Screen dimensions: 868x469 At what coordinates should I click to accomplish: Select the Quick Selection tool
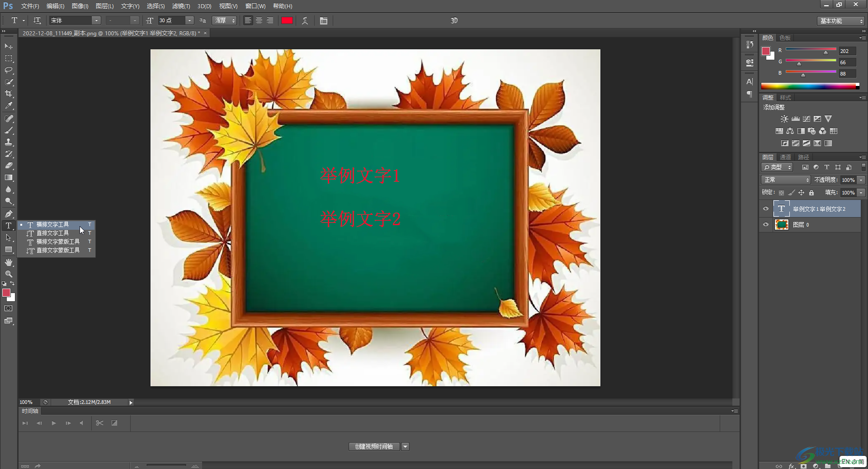pos(9,82)
